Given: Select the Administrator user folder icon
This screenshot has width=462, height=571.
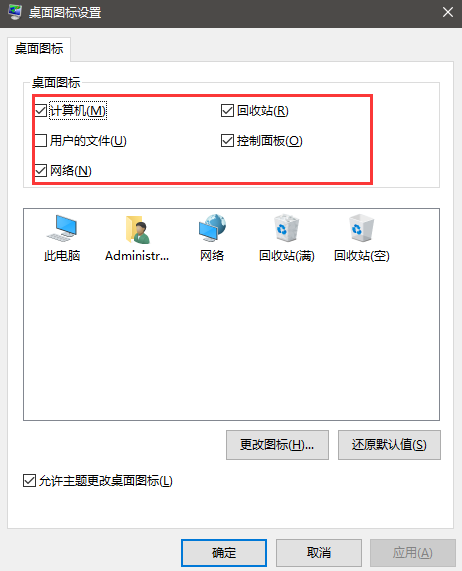Looking at the screenshot, I should (x=137, y=229).
